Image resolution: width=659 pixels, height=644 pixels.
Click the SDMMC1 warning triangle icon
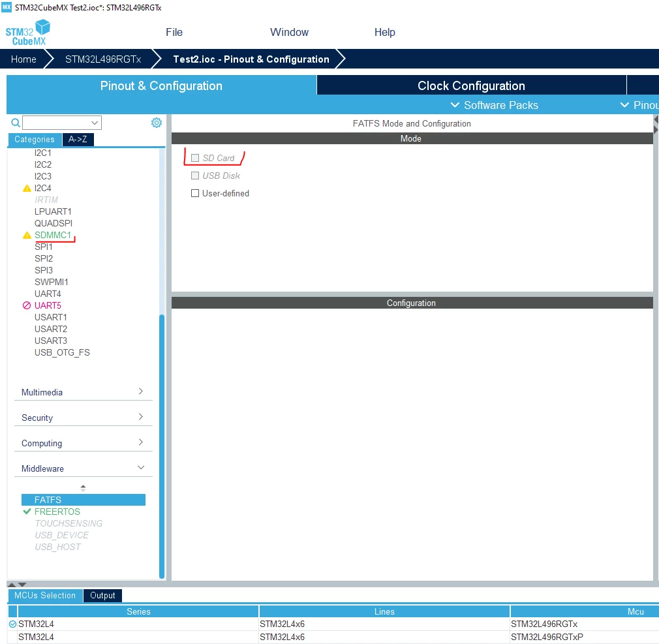click(27, 236)
